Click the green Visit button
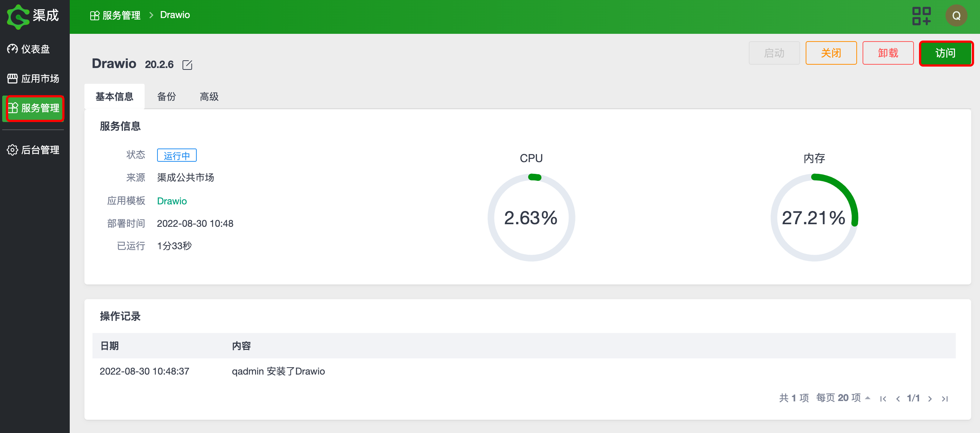The width and height of the screenshot is (980, 433). point(945,53)
